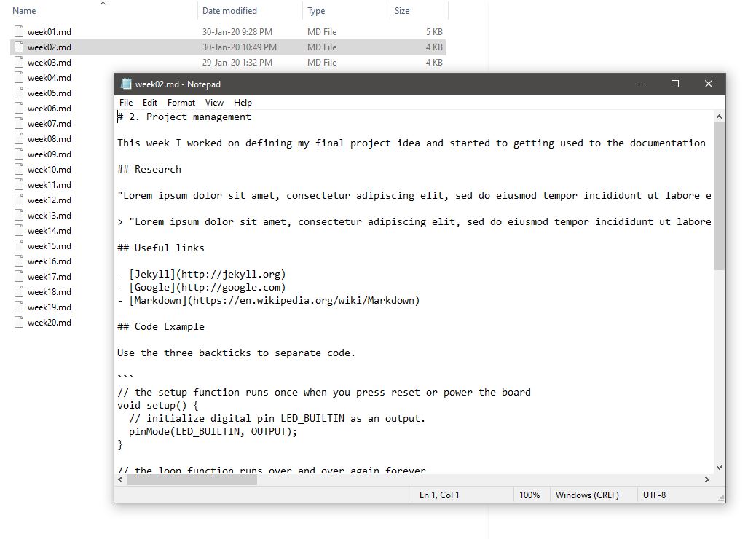Maximize the Notepad window

675,84
